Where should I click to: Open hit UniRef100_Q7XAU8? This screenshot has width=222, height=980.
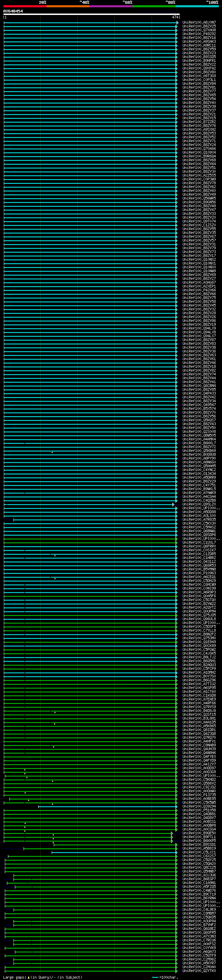199,30
